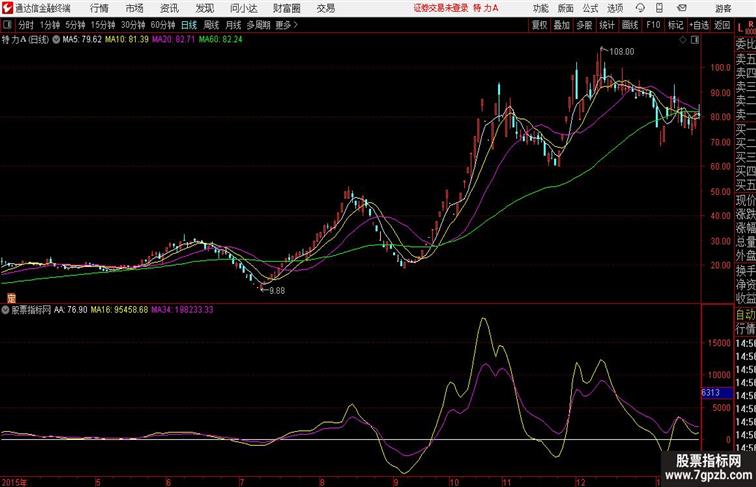Click MA16: 95458.68 indicator value
The height and width of the screenshot is (487, 756).
[x=119, y=310]
